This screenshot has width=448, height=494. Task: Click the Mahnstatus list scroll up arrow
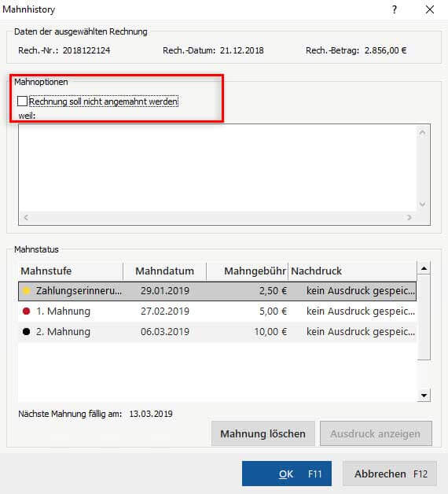click(x=424, y=268)
